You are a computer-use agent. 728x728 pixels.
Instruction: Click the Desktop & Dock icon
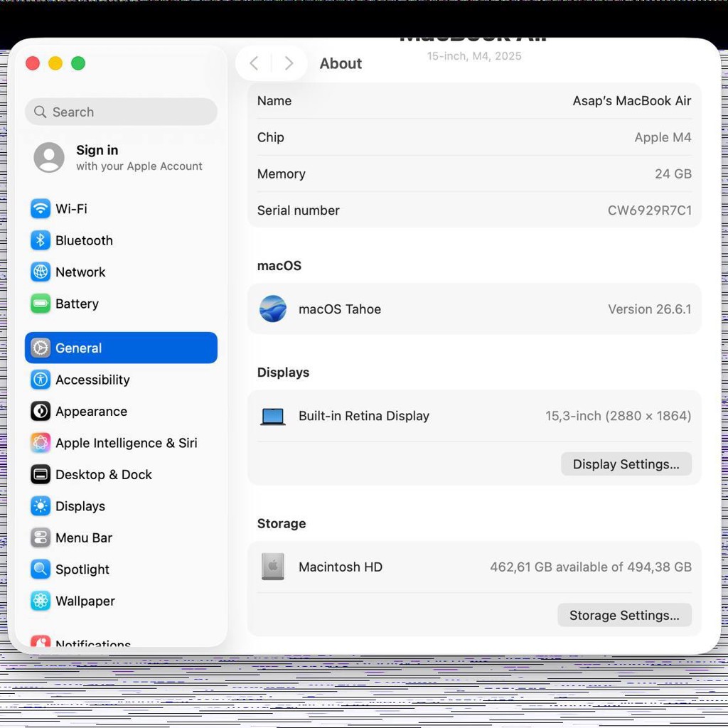(41, 474)
